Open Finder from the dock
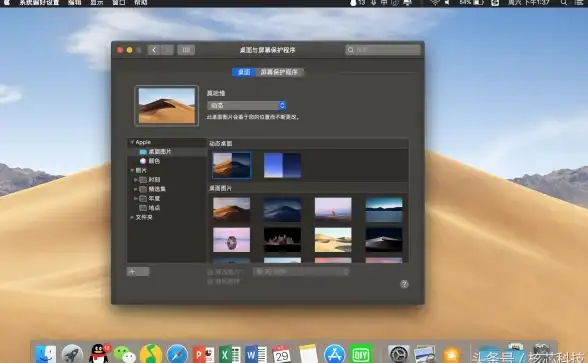 pyautogui.click(x=46, y=354)
